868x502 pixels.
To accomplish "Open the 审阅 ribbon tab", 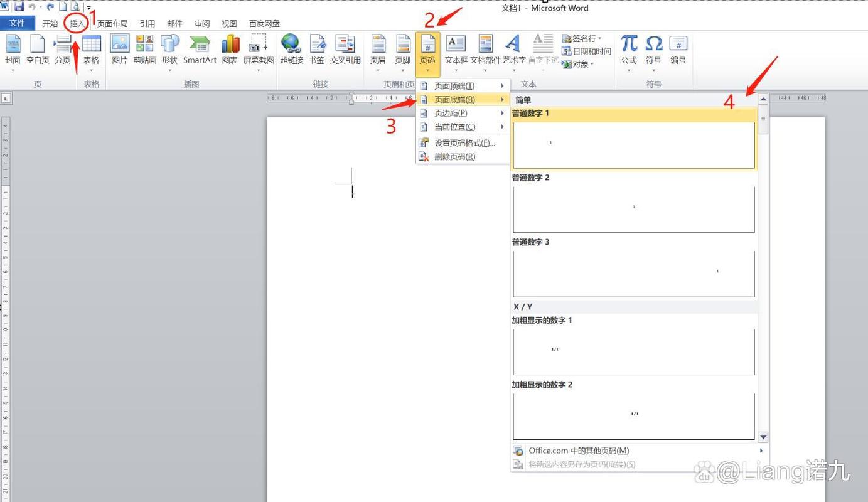I will pos(202,23).
